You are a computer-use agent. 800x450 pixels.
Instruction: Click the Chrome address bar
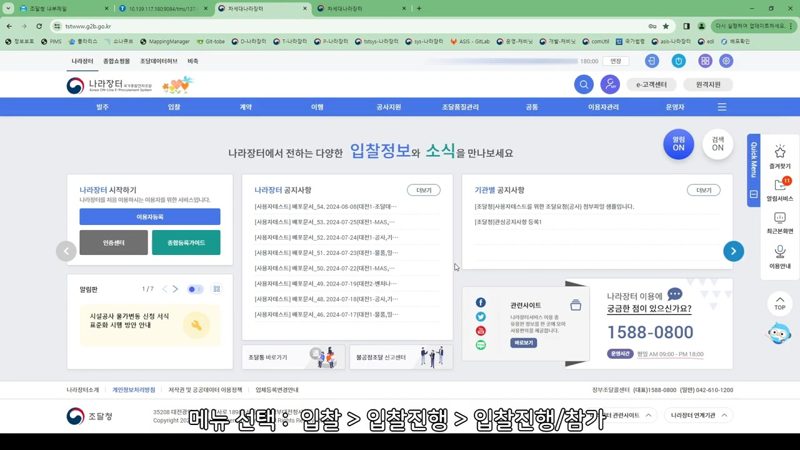pos(352,26)
